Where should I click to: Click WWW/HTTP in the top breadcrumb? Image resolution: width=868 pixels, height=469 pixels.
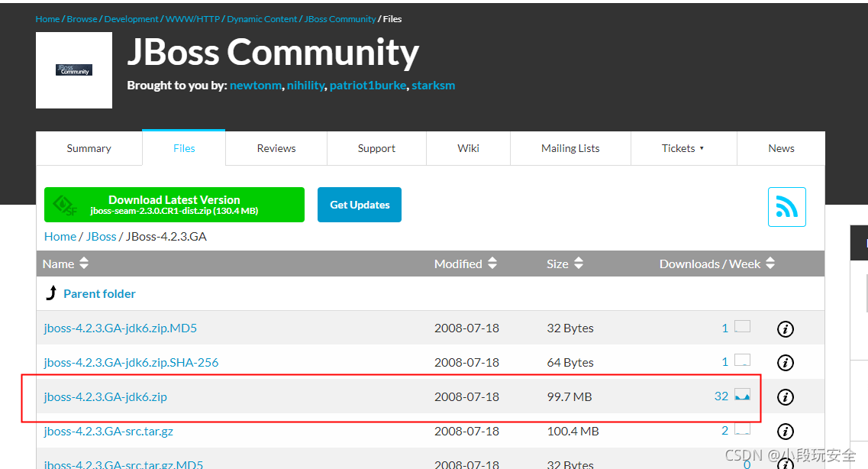tap(192, 19)
